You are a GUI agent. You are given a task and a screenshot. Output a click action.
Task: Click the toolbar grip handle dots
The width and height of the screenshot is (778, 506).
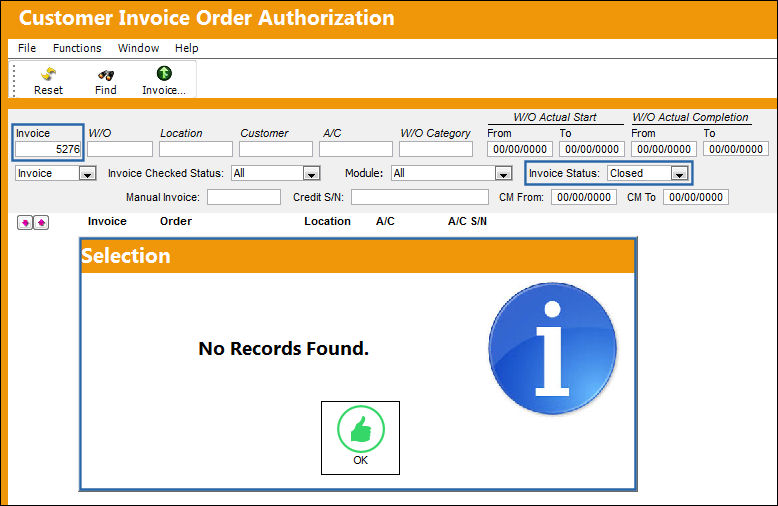pyautogui.click(x=14, y=79)
